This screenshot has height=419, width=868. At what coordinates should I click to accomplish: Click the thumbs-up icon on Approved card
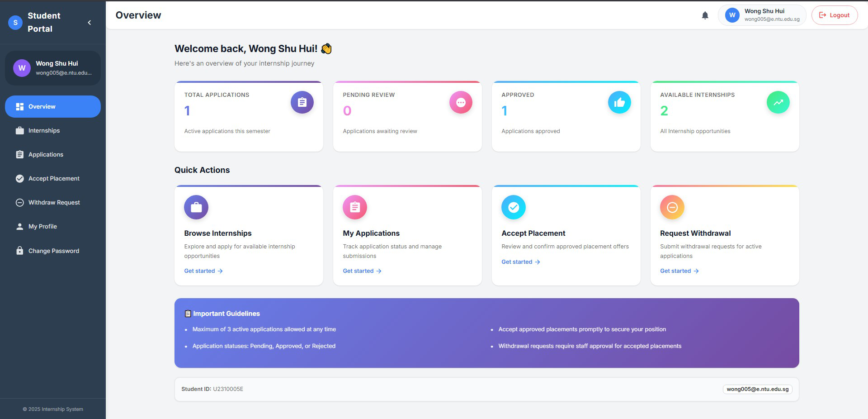(619, 103)
